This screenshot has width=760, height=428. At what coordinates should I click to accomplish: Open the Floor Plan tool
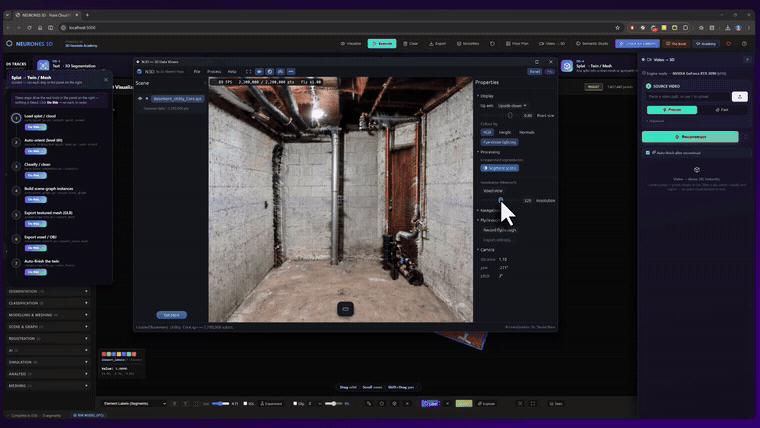tap(517, 44)
